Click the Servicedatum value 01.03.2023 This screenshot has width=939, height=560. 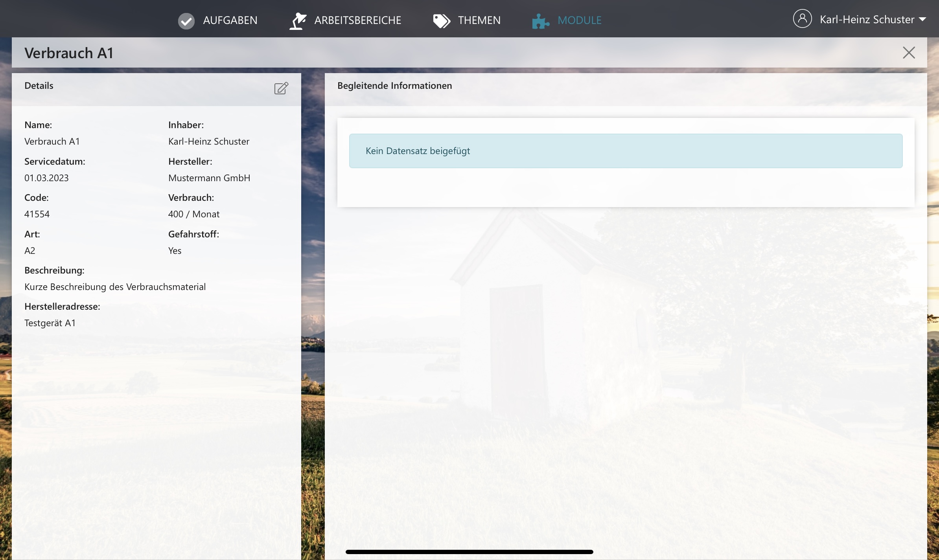pos(46,178)
